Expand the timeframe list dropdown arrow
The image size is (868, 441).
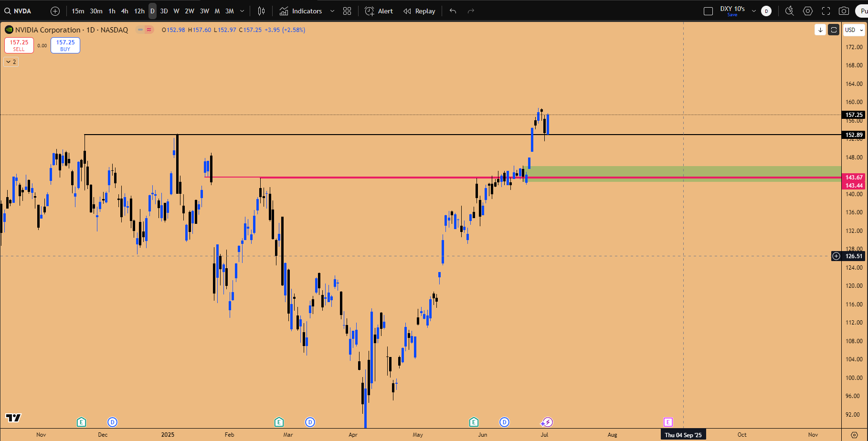(242, 11)
